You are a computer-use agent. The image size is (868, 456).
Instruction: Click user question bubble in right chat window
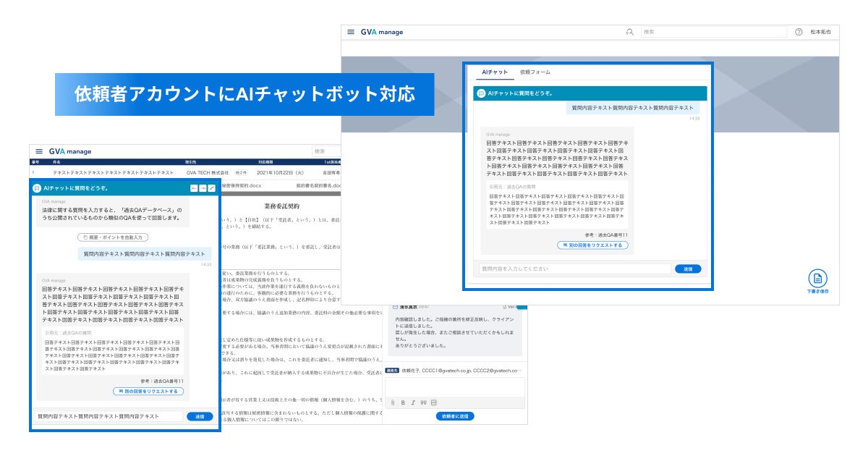633,107
